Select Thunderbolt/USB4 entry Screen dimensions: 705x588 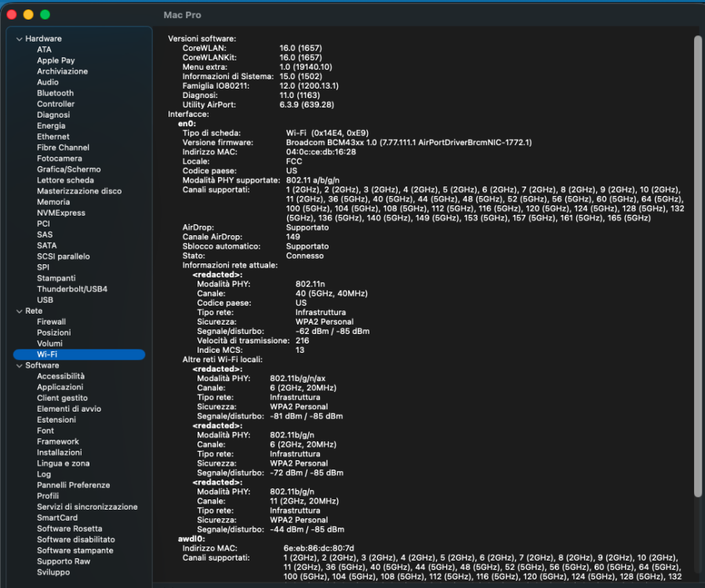coord(72,289)
